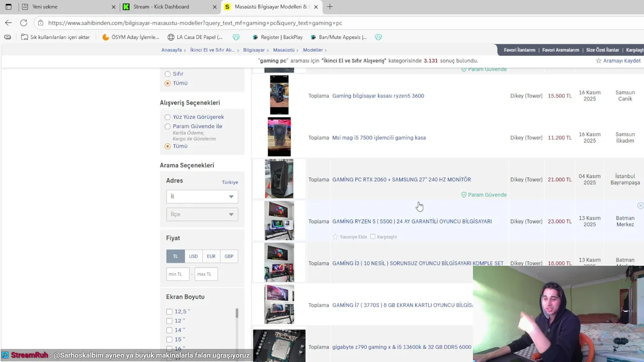Open İkinci El ve Sıfır Alışveriş breadcrumb
This screenshot has width=644, height=362.
click(x=212, y=50)
